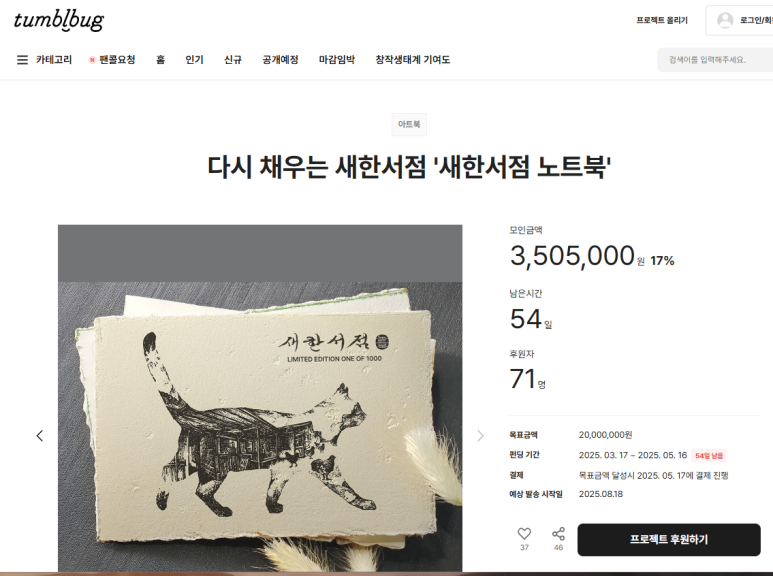The height and width of the screenshot is (576, 773).
Task: Click the cat notebook project image
Action: (x=260, y=398)
